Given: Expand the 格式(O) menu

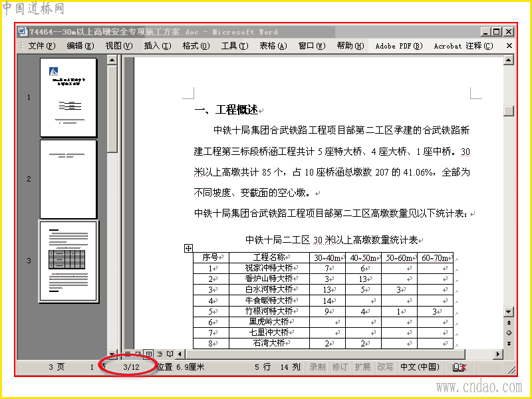Looking at the screenshot, I should coord(196,46).
